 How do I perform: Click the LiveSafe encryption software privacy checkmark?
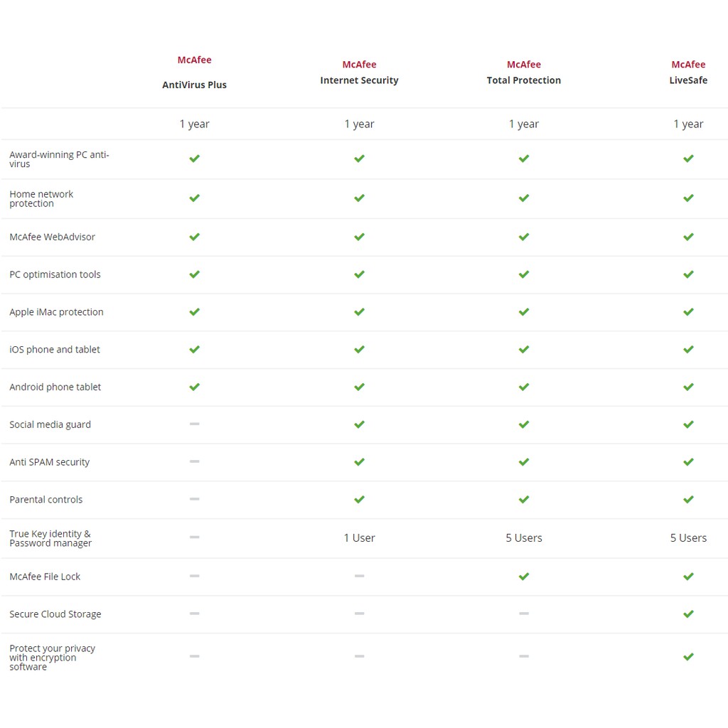[x=688, y=657]
